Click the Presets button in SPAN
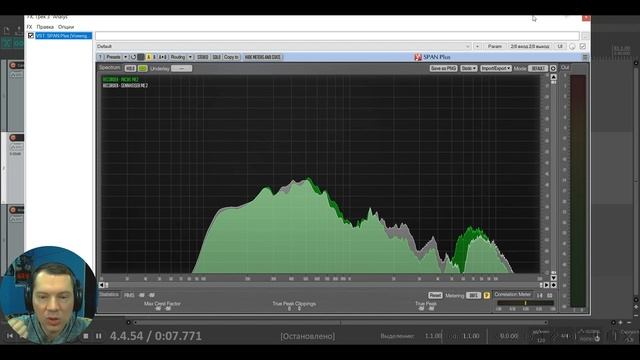This screenshot has height=360, width=640. [113, 57]
